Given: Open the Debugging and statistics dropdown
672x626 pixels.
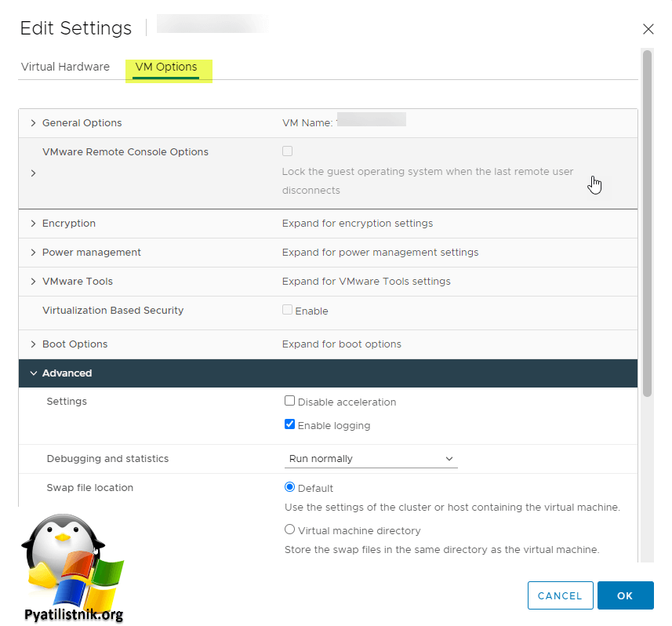Looking at the screenshot, I should [370, 459].
